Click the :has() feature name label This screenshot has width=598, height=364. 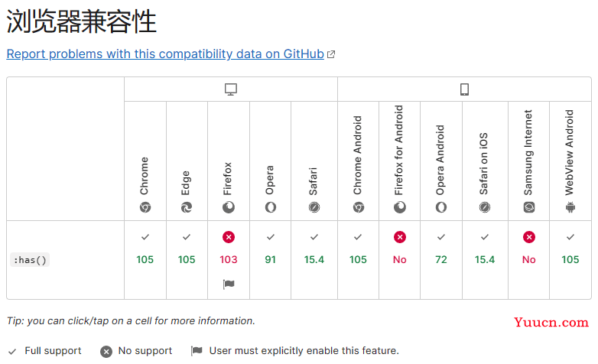pyautogui.click(x=30, y=260)
